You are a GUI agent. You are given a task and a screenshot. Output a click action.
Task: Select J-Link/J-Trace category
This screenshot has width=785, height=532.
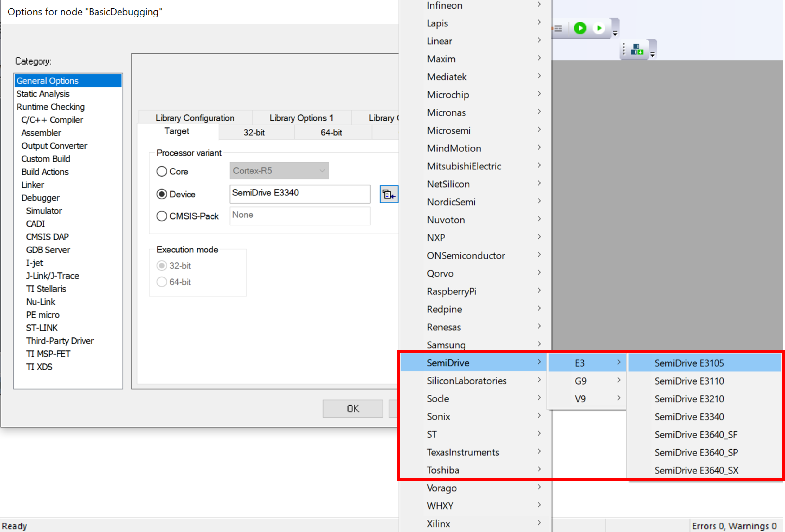tap(68, 276)
